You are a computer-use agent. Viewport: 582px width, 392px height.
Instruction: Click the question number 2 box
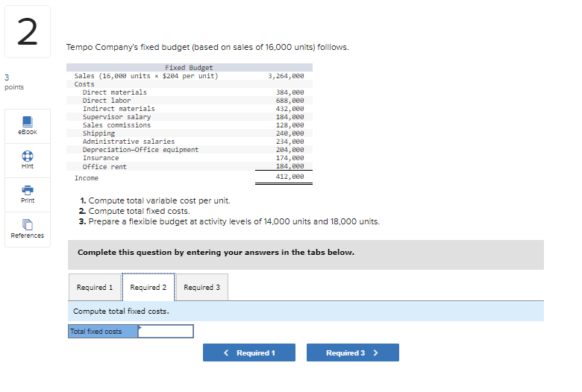(x=28, y=32)
